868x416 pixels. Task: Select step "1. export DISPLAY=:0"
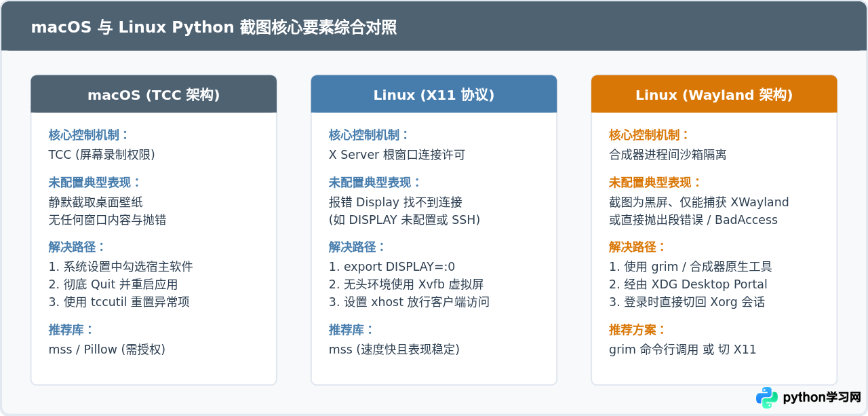[392, 267]
